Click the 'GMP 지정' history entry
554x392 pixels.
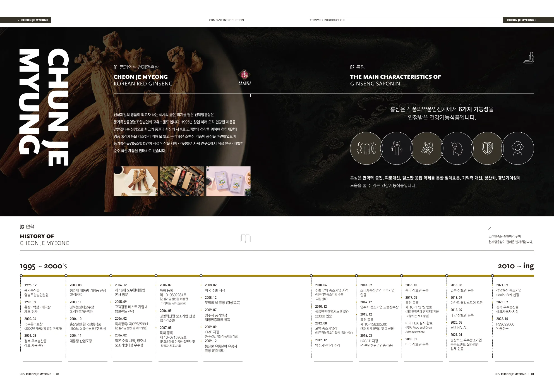(x=212, y=332)
